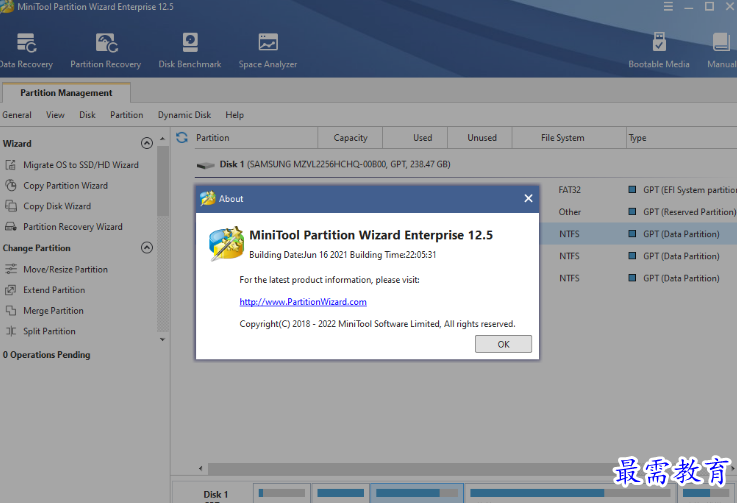The image size is (737, 503).
Task: Click the 0 Operations Pending label
Action: click(47, 355)
